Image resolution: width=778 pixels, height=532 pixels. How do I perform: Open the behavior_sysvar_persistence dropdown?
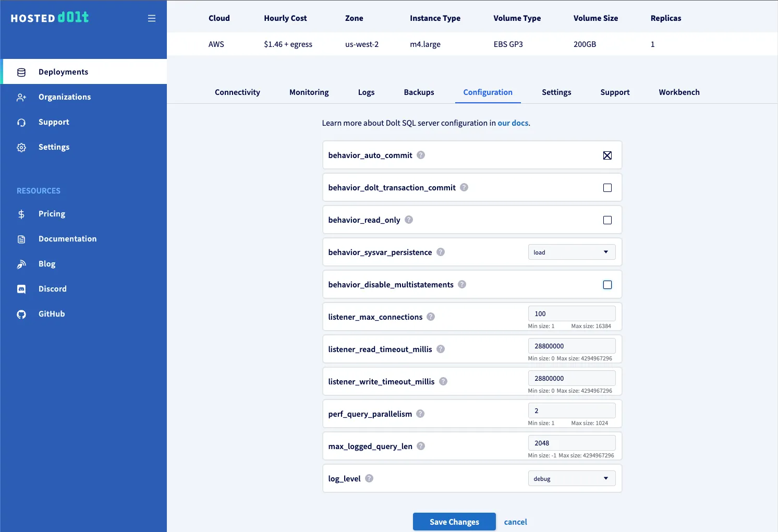tap(572, 252)
